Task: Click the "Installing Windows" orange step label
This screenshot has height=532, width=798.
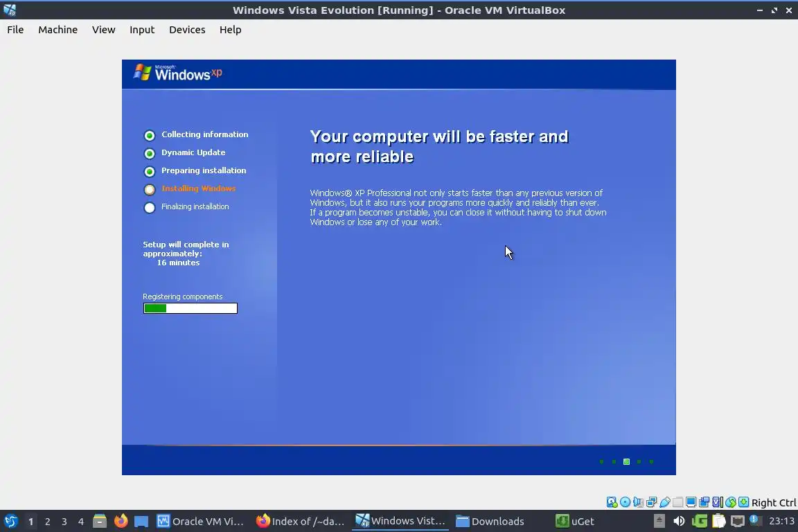Action: 199,188
